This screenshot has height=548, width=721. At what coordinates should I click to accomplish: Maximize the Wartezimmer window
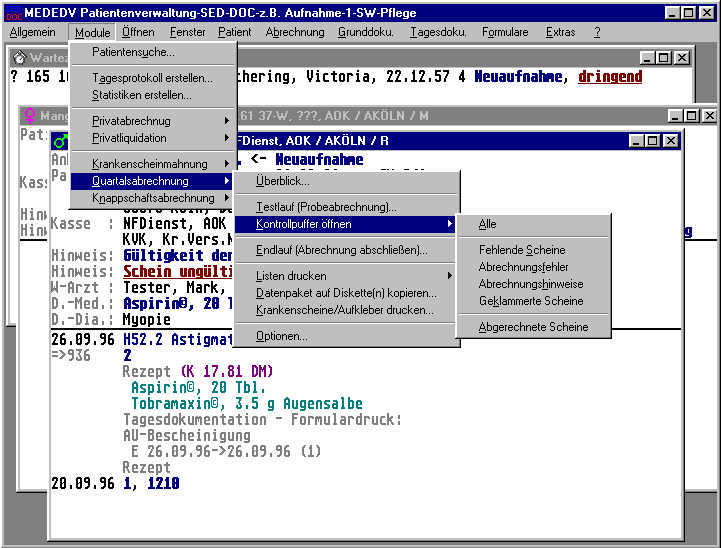[664, 58]
